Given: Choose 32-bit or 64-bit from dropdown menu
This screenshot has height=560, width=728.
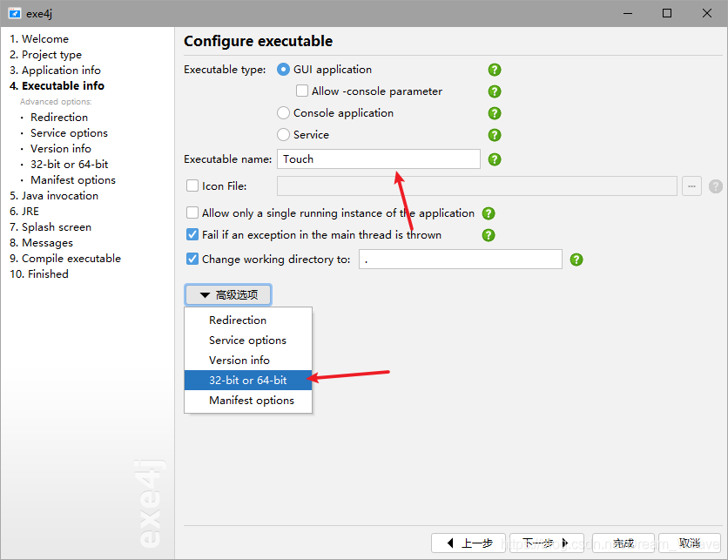Looking at the screenshot, I should pos(248,381).
